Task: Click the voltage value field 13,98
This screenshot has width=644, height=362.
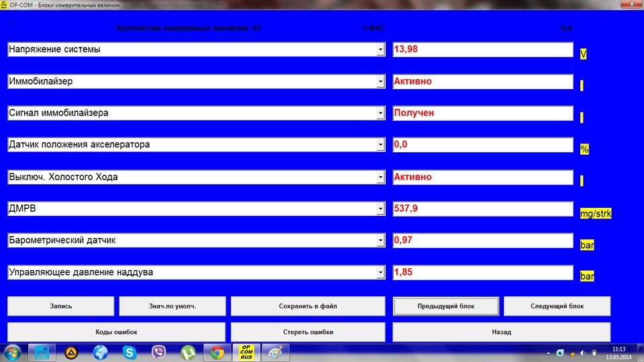Action: click(483, 49)
